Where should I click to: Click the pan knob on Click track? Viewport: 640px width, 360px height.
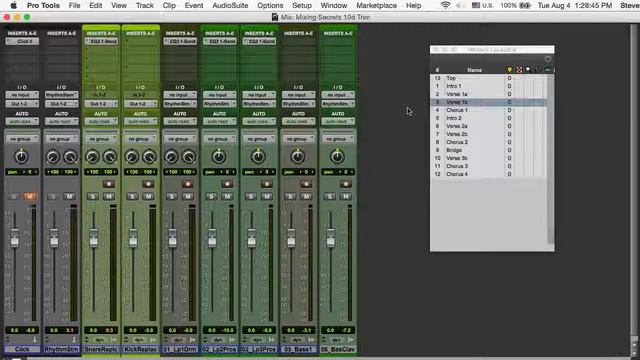tap(21, 156)
